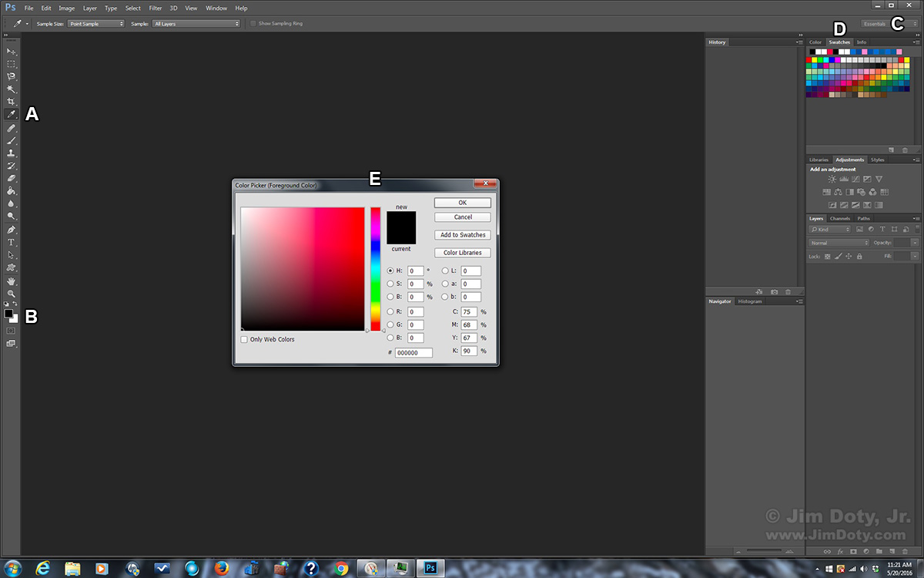Select the Move tool

click(12, 51)
